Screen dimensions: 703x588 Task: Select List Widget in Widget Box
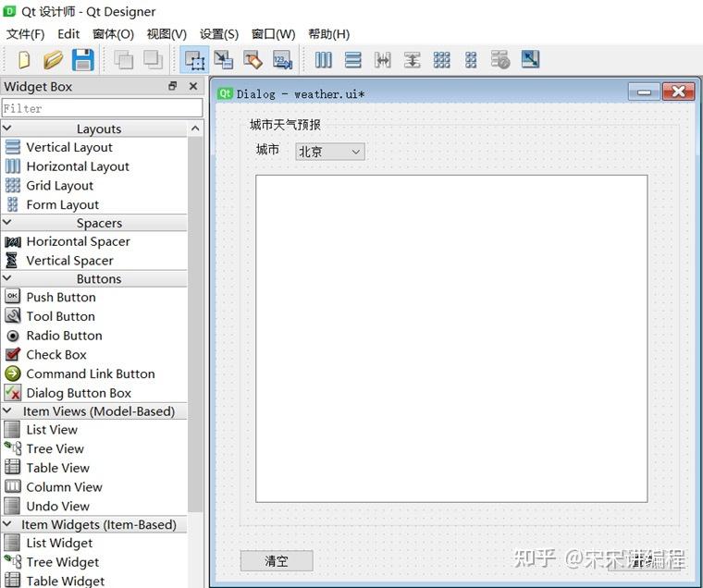[x=94, y=543]
